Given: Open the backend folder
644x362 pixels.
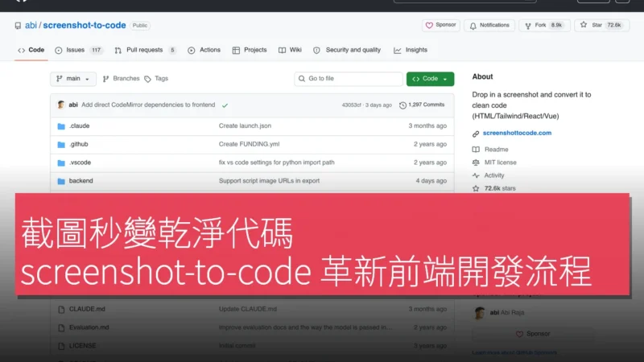Looking at the screenshot, I should (x=81, y=181).
